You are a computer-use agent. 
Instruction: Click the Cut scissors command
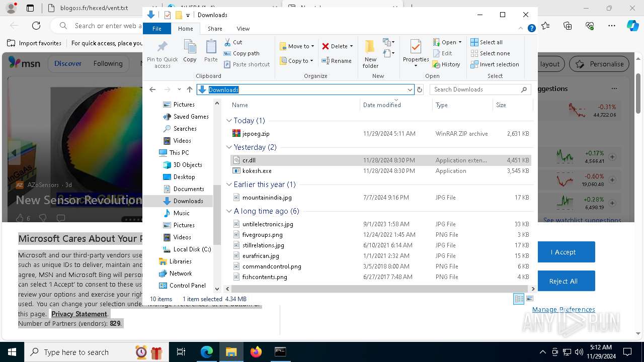click(233, 42)
